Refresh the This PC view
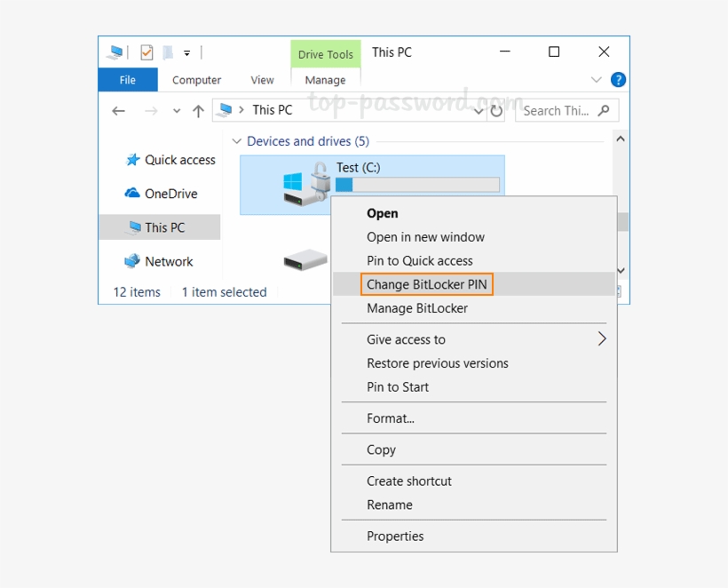Viewport: 728px width, 588px height. pyautogui.click(x=496, y=111)
